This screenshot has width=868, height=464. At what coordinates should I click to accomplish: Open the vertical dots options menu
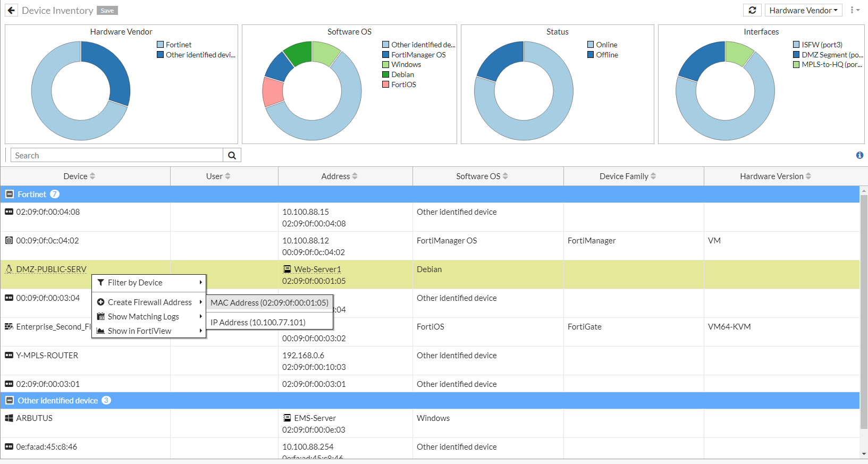click(x=855, y=10)
